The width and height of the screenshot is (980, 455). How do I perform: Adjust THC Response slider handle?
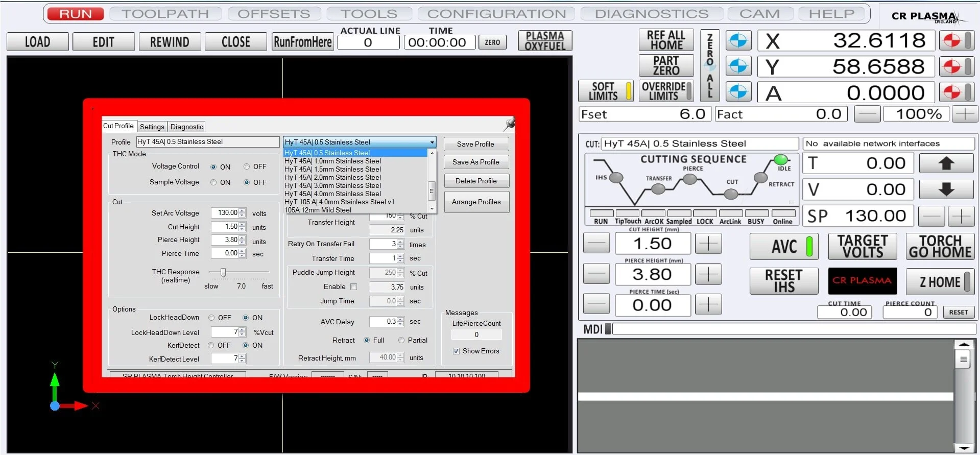[x=223, y=273]
